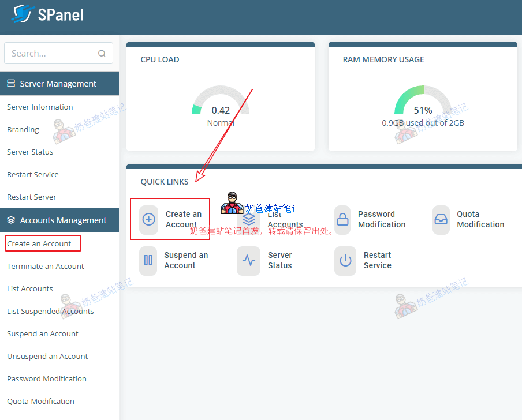
Task: Open the List Accounts stack icon
Action: coord(249,219)
